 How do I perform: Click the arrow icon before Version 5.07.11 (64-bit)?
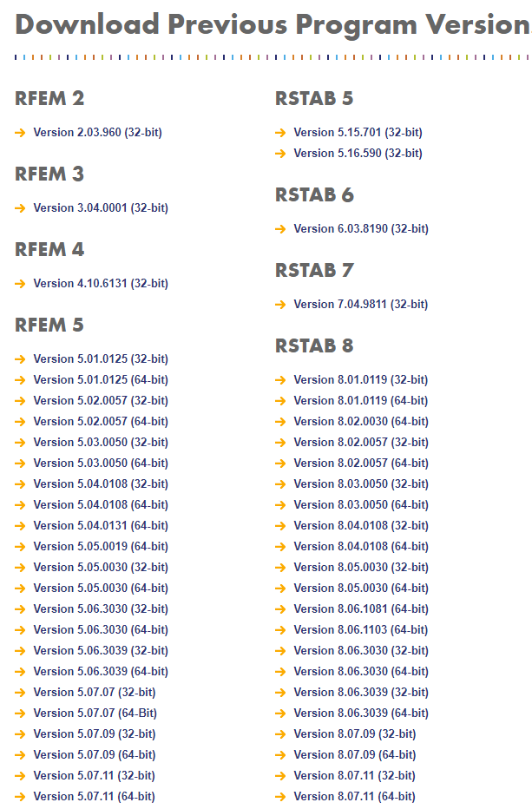(19, 796)
